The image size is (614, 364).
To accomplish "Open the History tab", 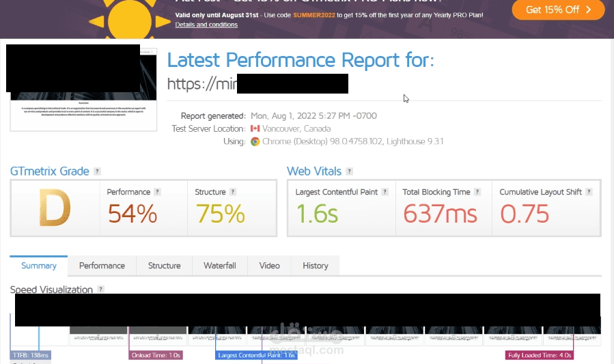I will [x=316, y=266].
